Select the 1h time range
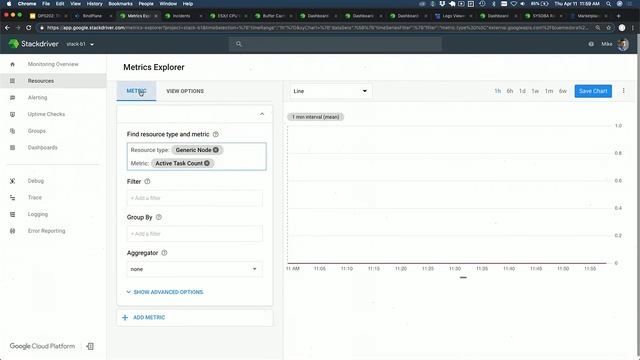The width and height of the screenshot is (640, 360). (498, 91)
